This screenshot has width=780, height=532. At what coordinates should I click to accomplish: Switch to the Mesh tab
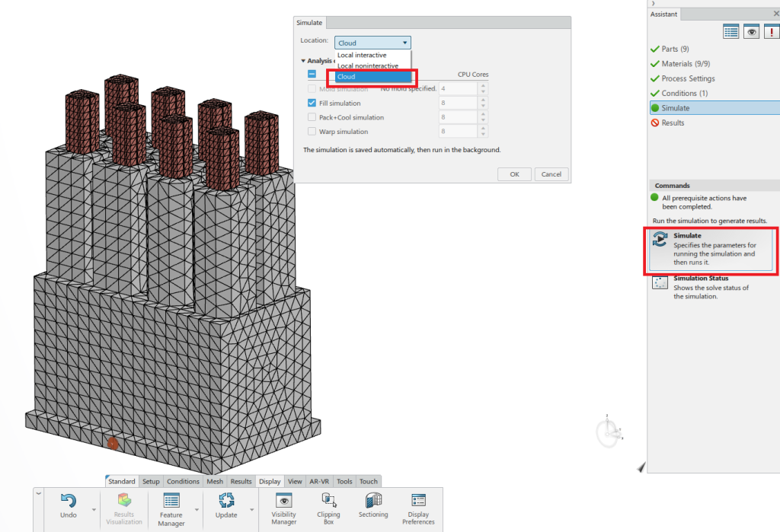(x=215, y=481)
